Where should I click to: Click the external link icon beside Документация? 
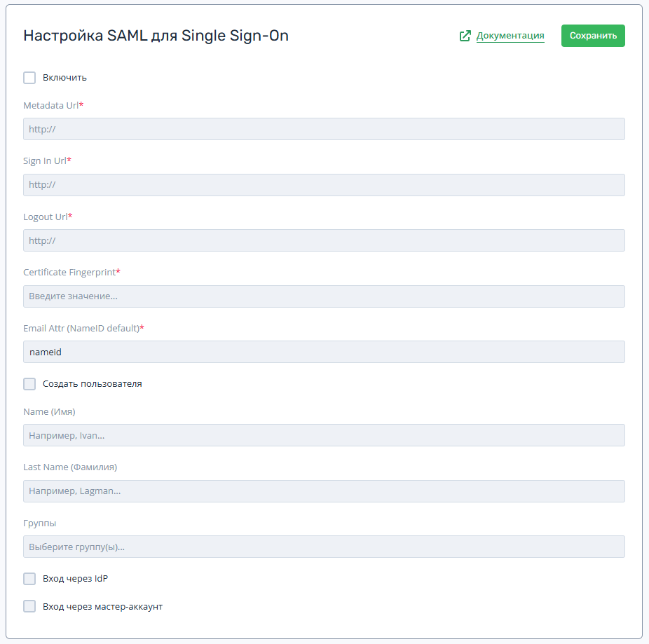tap(465, 36)
